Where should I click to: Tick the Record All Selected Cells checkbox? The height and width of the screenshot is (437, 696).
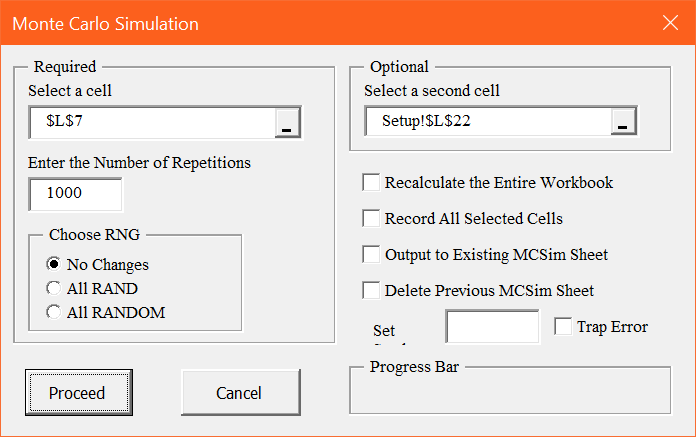[x=371, y=219]
